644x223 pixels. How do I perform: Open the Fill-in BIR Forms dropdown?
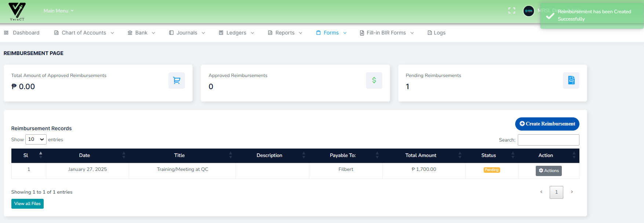[386, 33]
